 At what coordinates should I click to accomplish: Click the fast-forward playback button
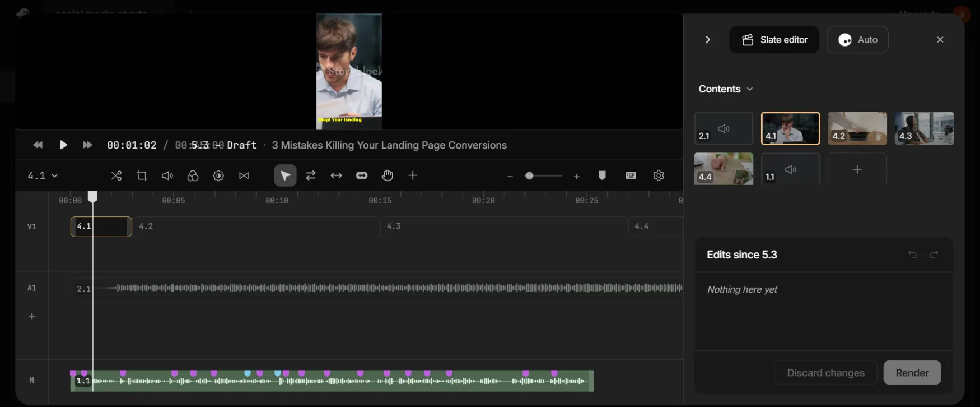click(87, 145)
